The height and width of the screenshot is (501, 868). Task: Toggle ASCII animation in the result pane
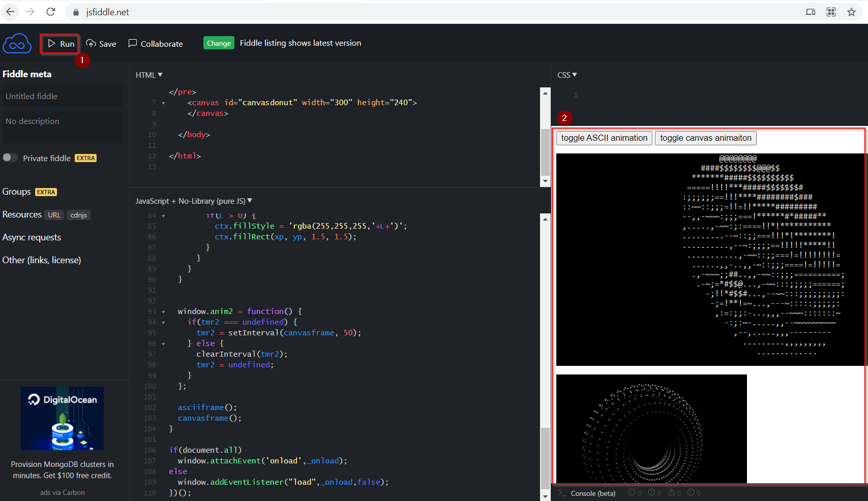point(604,138)
